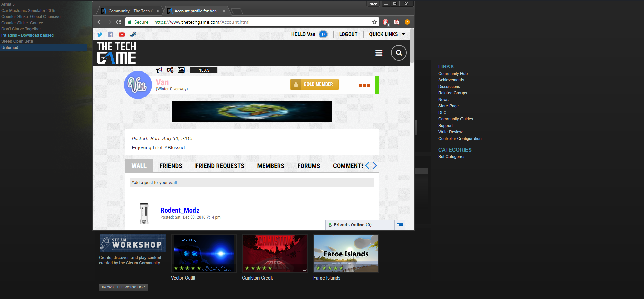The height and width of the screenshot is (299, 644).
Task: Open the Vector Outfit workshop thumbnail
Action: point(204,253)
